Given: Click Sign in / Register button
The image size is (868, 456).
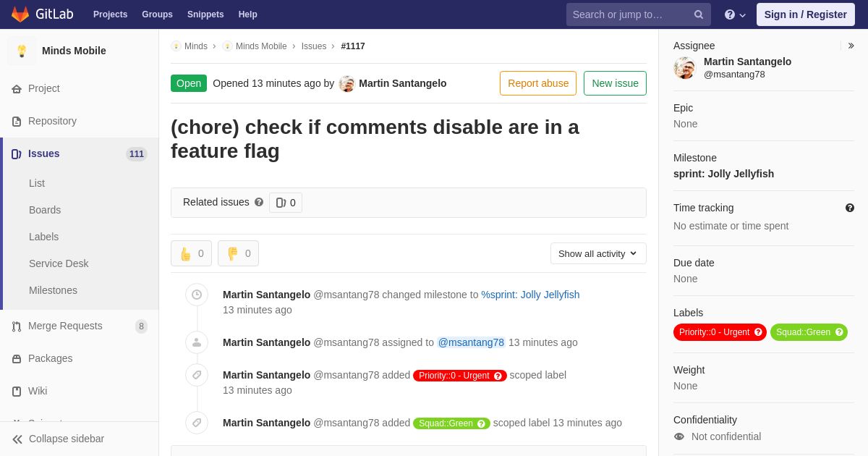Looking at the screenshot, I should (x=806, y=14).
